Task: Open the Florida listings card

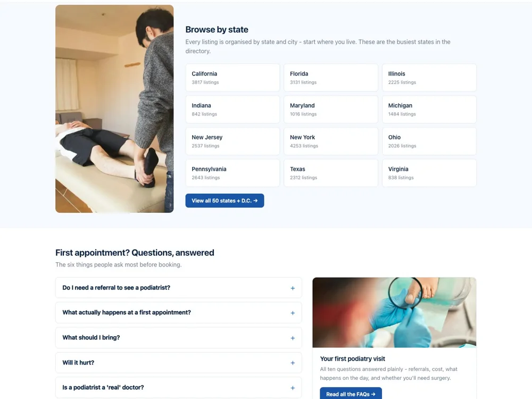Action: pos(331,77)
